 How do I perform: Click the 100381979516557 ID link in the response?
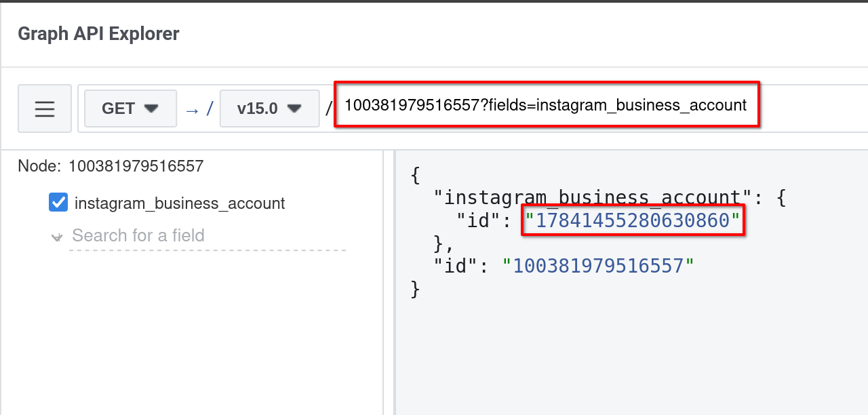[598, 266]
